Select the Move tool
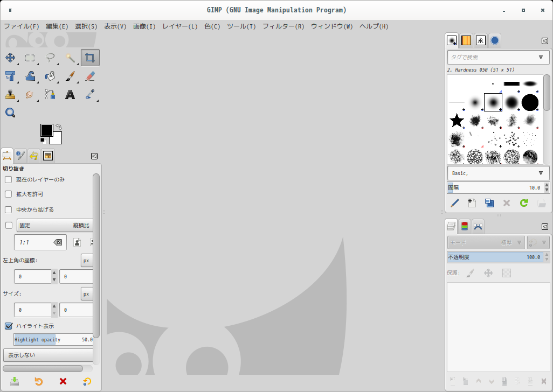The height and width of the screenshot is (392, 553). 10,58
